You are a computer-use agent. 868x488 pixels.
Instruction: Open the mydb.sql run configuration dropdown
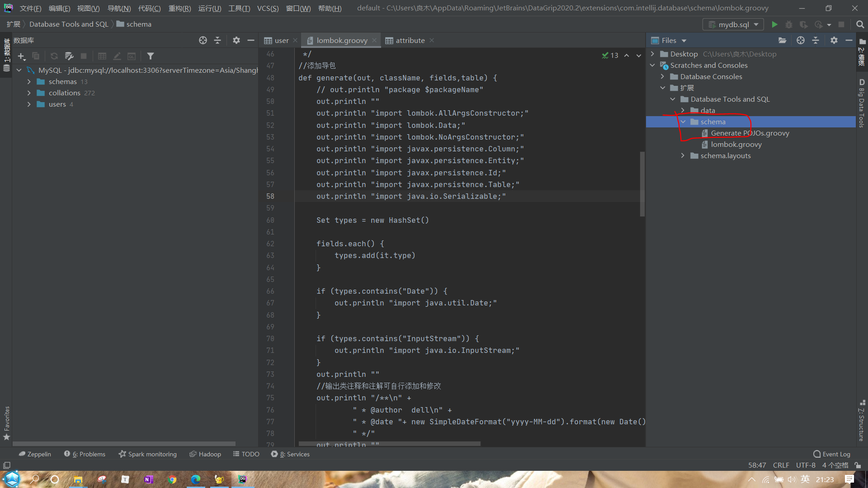tap(733, 24)
